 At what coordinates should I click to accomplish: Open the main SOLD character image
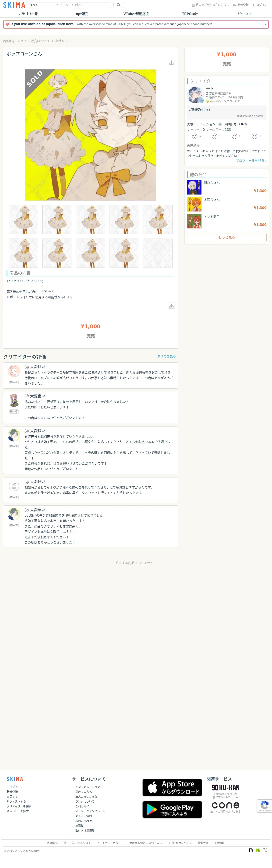(90, 135)
